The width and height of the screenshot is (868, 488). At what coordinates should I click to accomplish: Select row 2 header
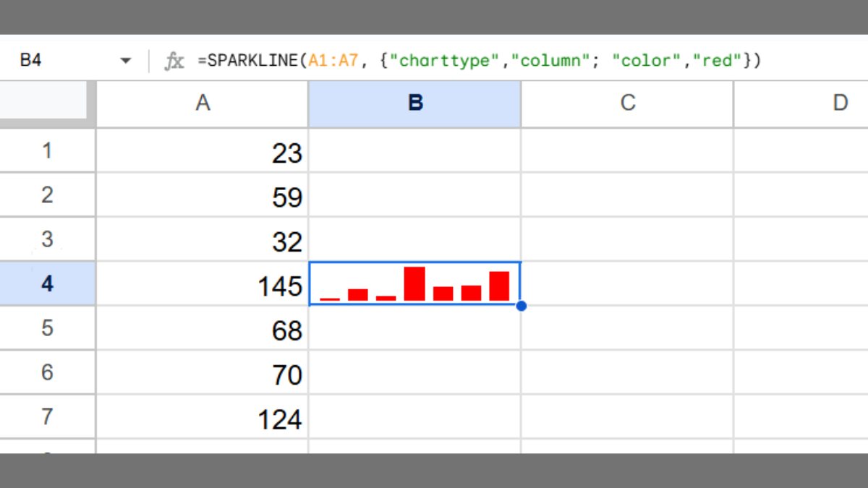(47, 195)
